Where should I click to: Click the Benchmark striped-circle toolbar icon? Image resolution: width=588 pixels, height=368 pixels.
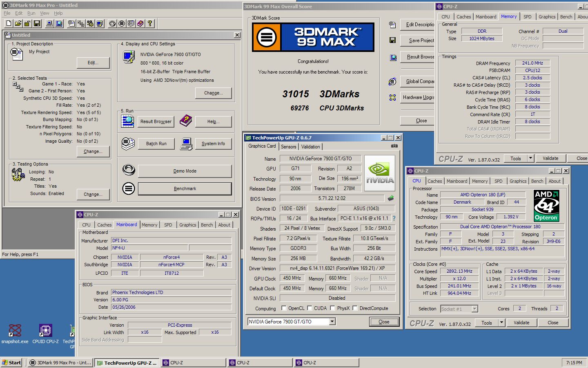coord(122,23)
